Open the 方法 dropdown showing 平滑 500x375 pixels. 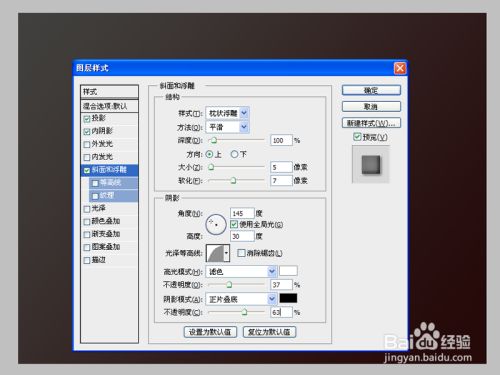tap(227, 127)
